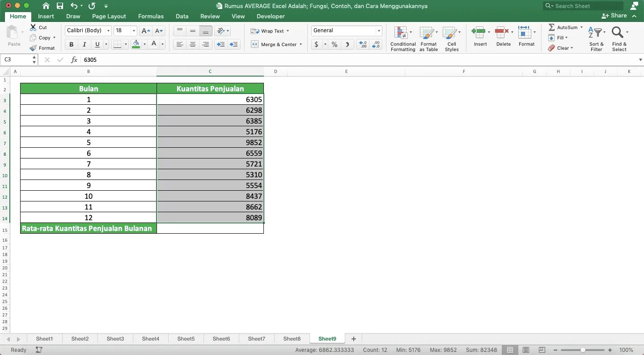This screenshot has height=355, width=644.
Task: Open the Page Layout ribbon tab
Action: pyautogui.click(x=109, y=16)
